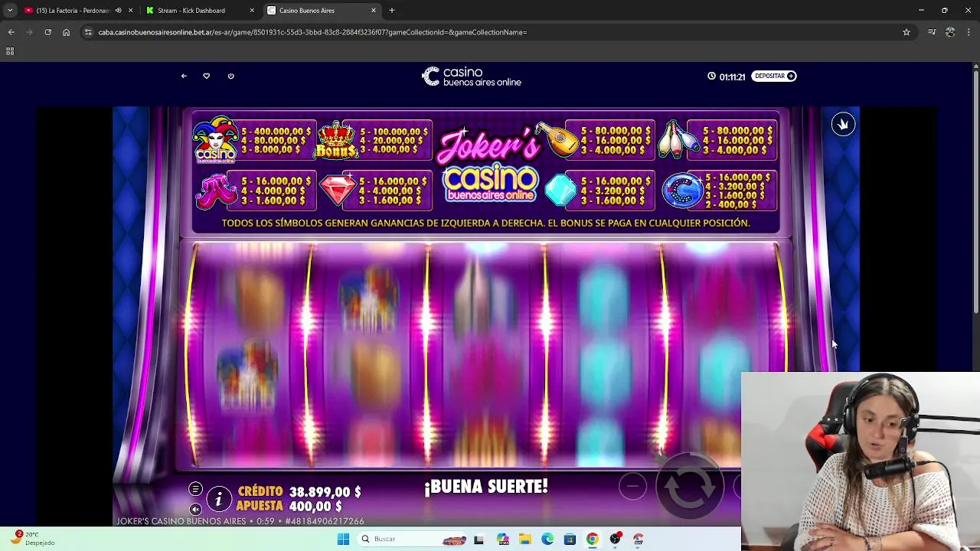
Task: Open the Windows Start menu
Action: (x=343, y=539)
